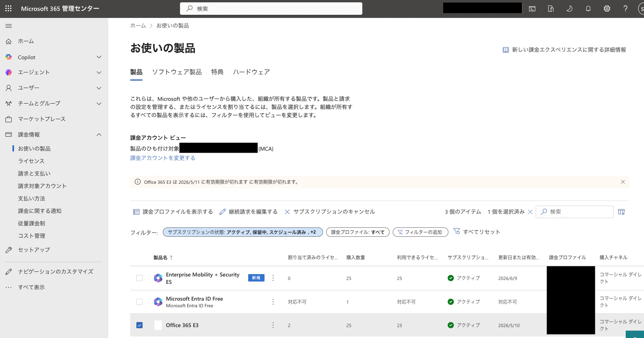Viewport: 644px width, 338px height.
Task: Click the Office 365 E3 product name
Action: 182,325
